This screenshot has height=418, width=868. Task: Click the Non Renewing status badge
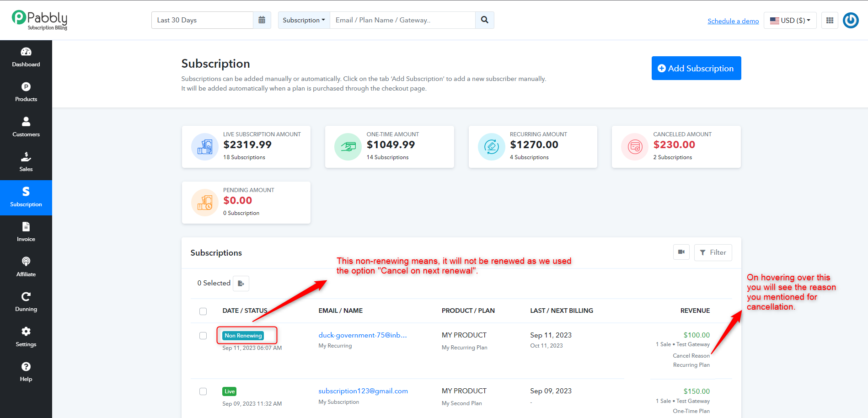[243, 336]
